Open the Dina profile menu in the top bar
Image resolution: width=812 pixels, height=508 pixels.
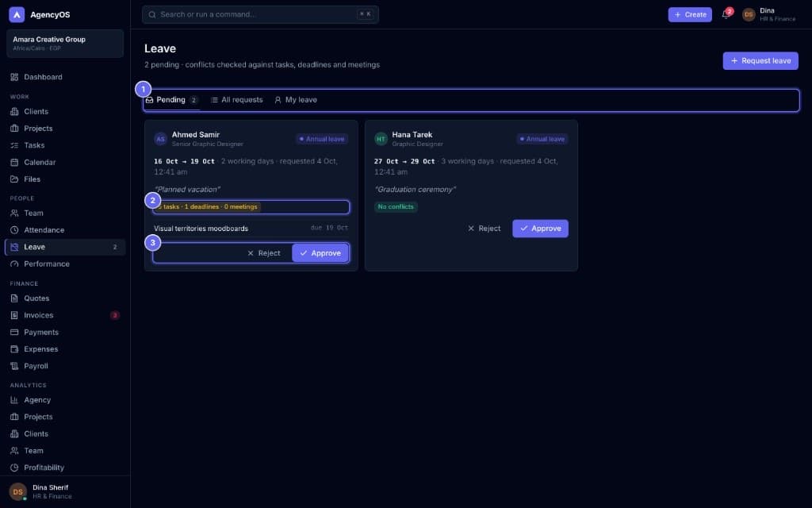[x=769, y=14]
